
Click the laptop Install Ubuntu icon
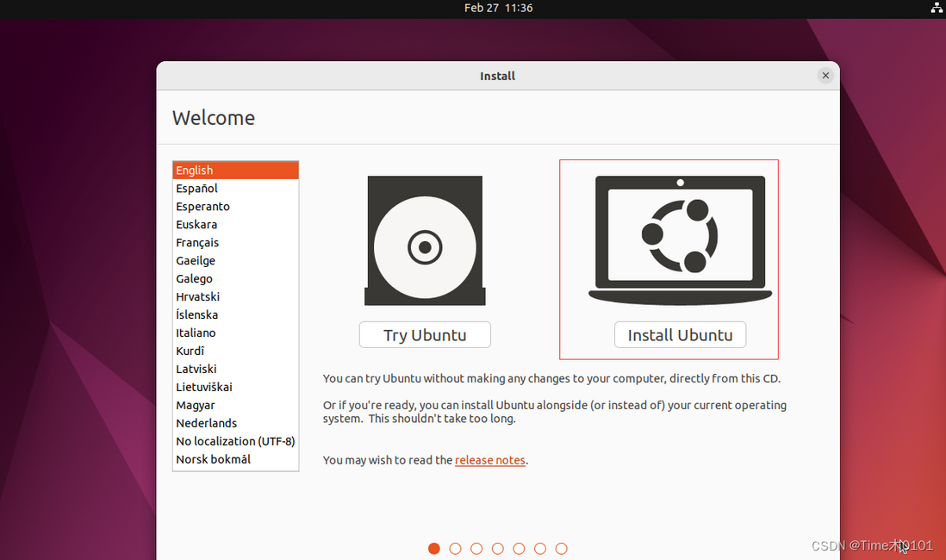click(680, 240)
